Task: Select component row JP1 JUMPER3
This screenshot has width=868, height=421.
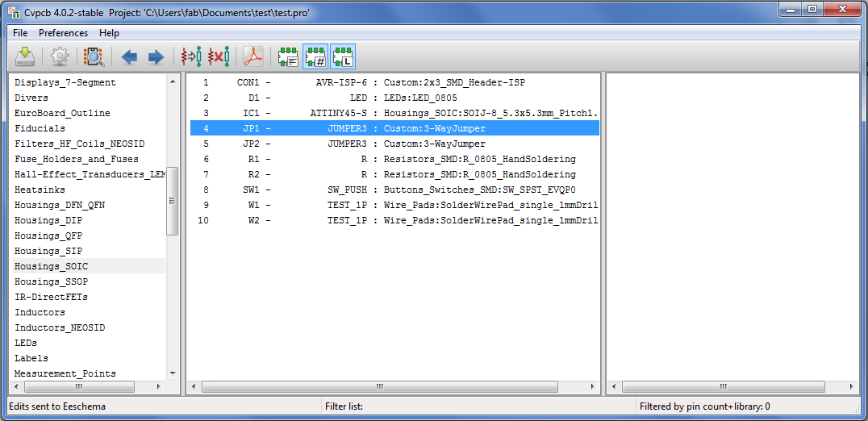Action: tap(394, 128)
